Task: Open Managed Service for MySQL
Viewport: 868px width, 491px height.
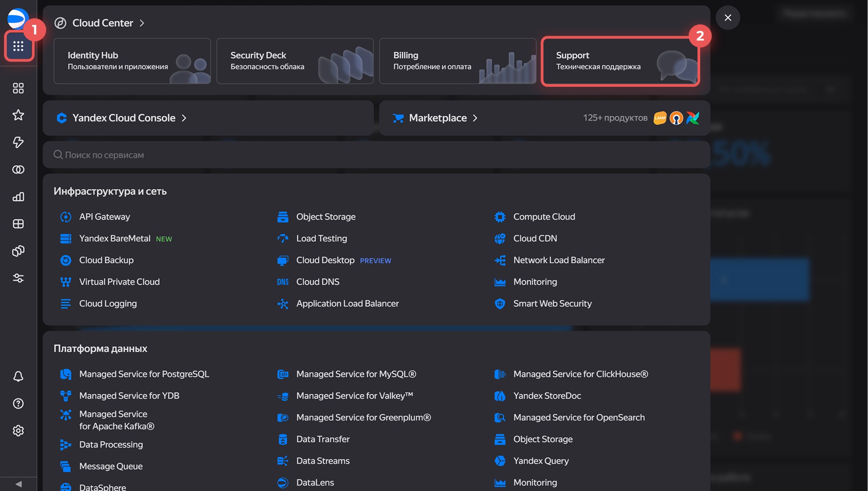Action: click(356, 374)
